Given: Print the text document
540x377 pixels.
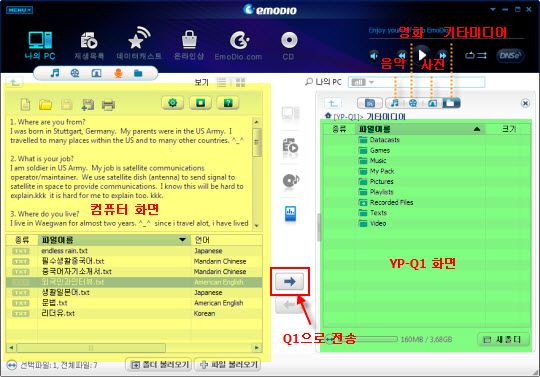Looking at the screenshot, I should tap(108, 105).
